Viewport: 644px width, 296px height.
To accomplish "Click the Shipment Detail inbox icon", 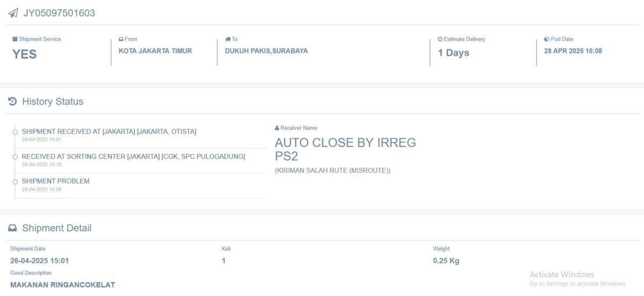I will 13,228.
